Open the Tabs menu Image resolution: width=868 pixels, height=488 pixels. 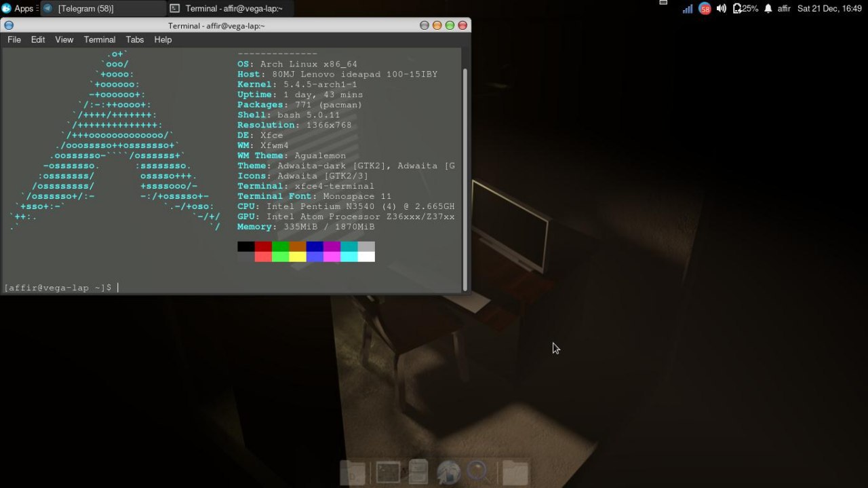click(135, 39)
